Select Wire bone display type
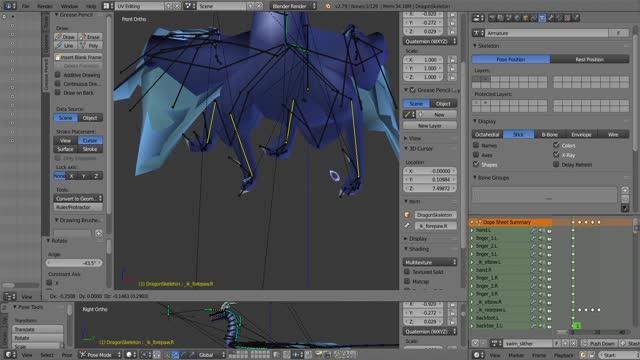The image size is (640, 360). click(x=613, y=134)
